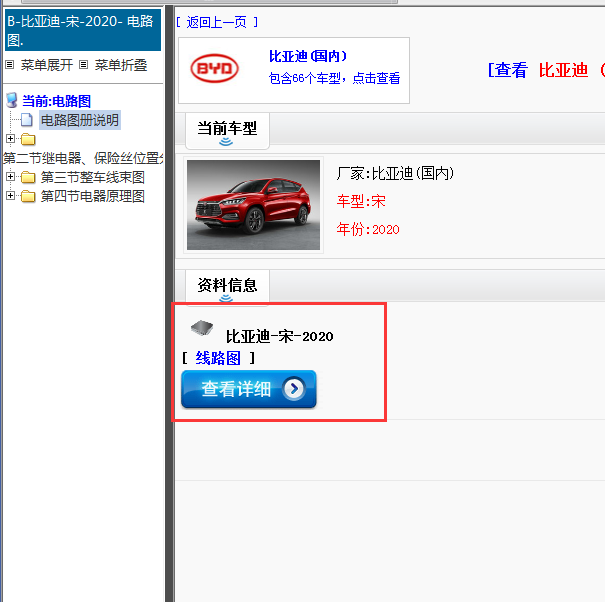Open the 当前车型 tab

click(227, 131)
